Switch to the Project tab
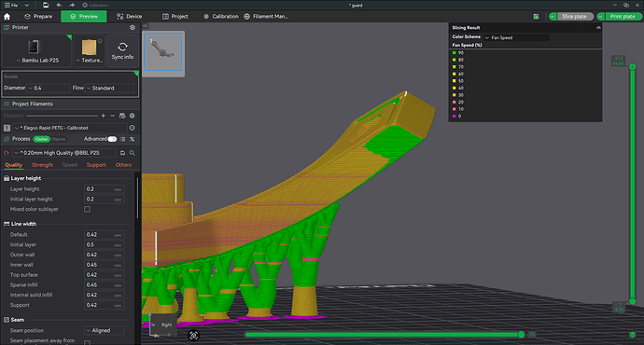This screenshot has width=644, height=345. pos(175,17)
